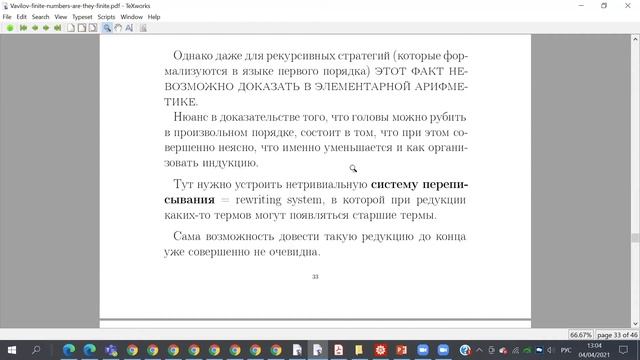Open the Search menu
Viewport: 640px width, 360px height.
point(40,17)
